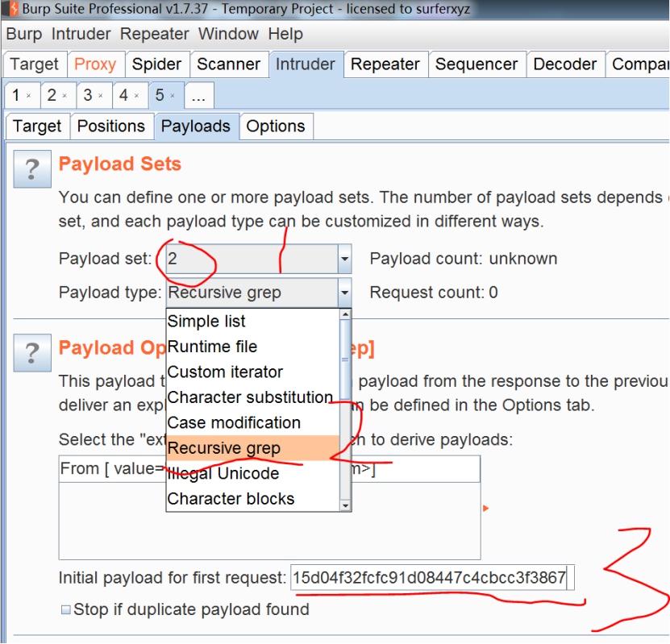Image resolution: width=670 pixels, height=644 pixels.
Task: Click the orange arrow beside extract list
Action: pyautogui.click(x=485, y=509)
